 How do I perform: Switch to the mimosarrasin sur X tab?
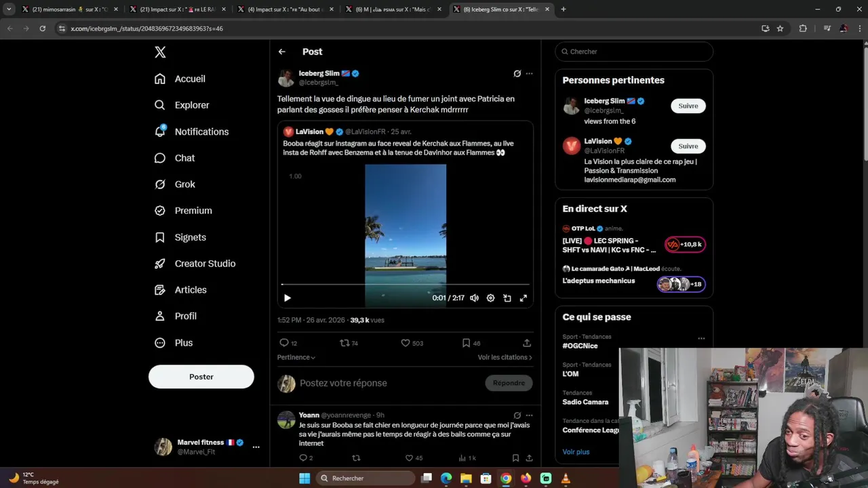(x=71, y=9)
